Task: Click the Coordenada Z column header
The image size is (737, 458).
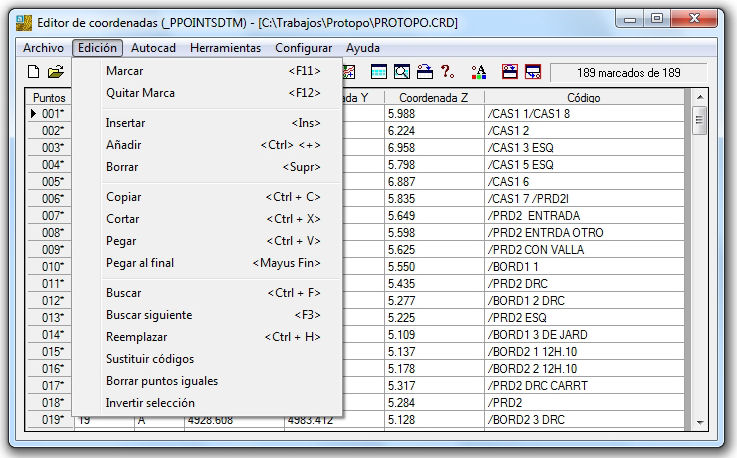Action: (x=434, y=98)
